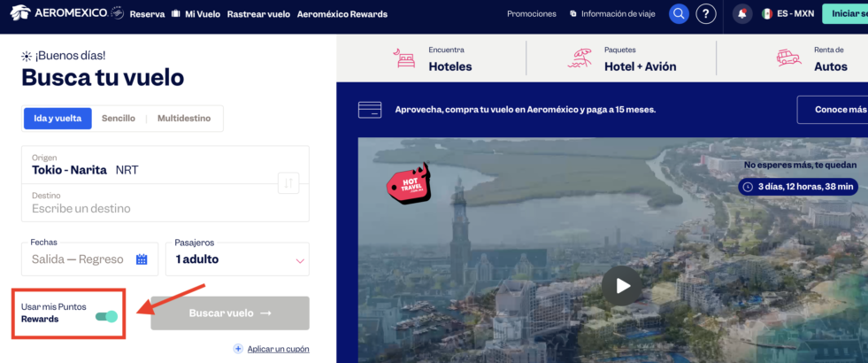Swap origin and destination with arrows icon
The height and width of the screenshot is (363, 868).
point(288,183)
